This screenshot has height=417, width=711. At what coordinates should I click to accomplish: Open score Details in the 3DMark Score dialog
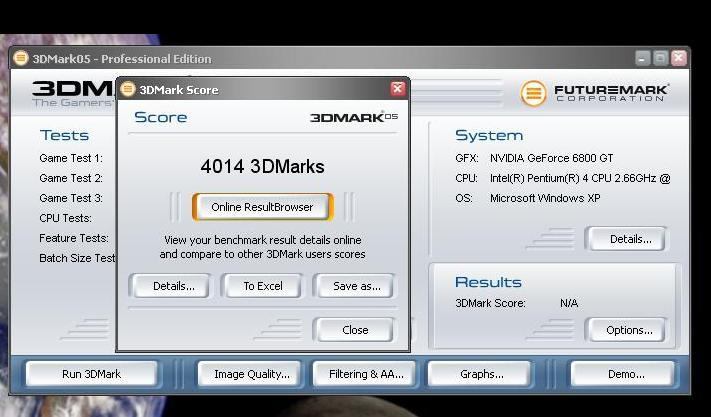pyautogui.click(x=173, y=286)
